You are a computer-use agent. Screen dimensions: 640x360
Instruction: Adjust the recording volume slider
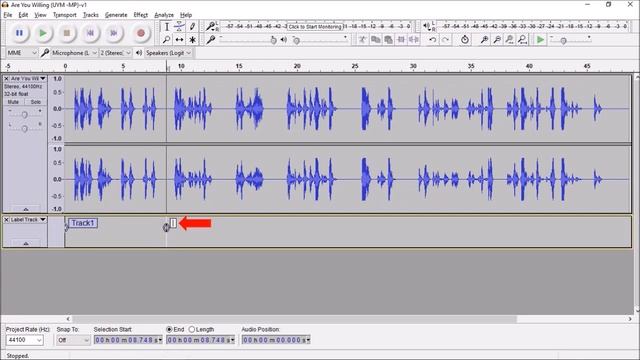coord(248,40)
